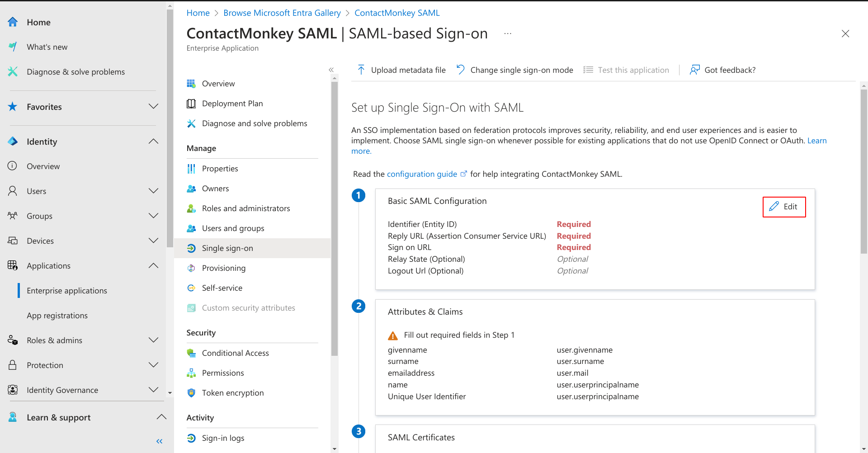This screenshot has width=868, height=453.
Task: Open Sign-in logs under Activity
Action: pyautogui.click(x=223, y=438)
